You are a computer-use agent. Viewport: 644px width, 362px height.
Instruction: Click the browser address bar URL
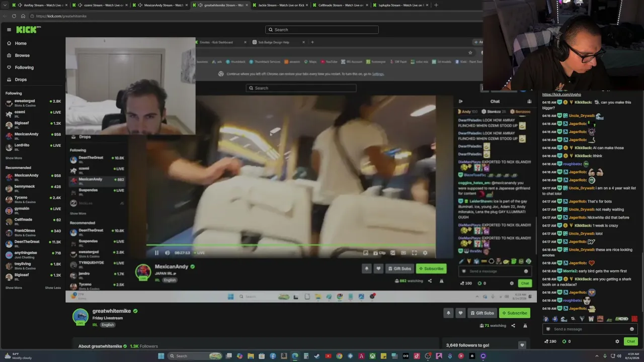(61, 16)
